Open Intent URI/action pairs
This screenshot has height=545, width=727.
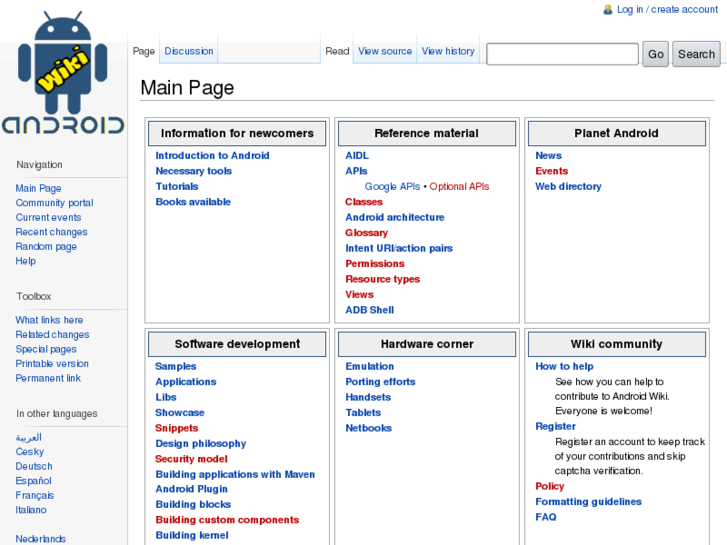(399, 248)
